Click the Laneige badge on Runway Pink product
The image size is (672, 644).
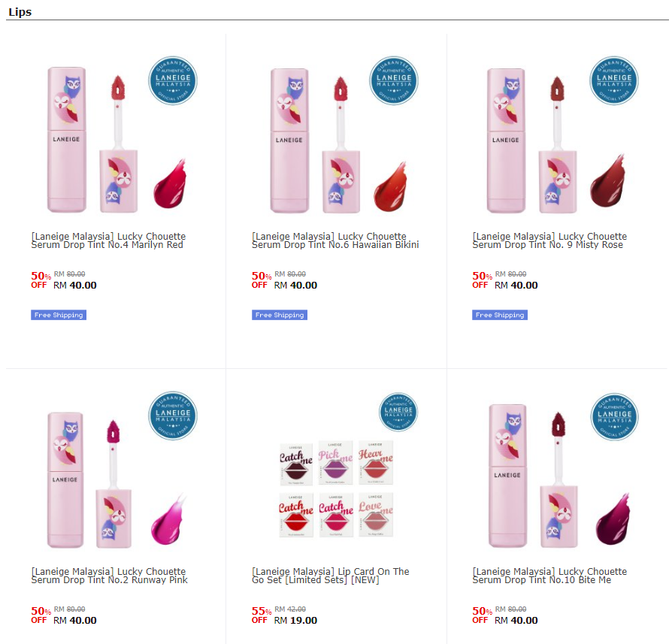click(x=173, y=416)
